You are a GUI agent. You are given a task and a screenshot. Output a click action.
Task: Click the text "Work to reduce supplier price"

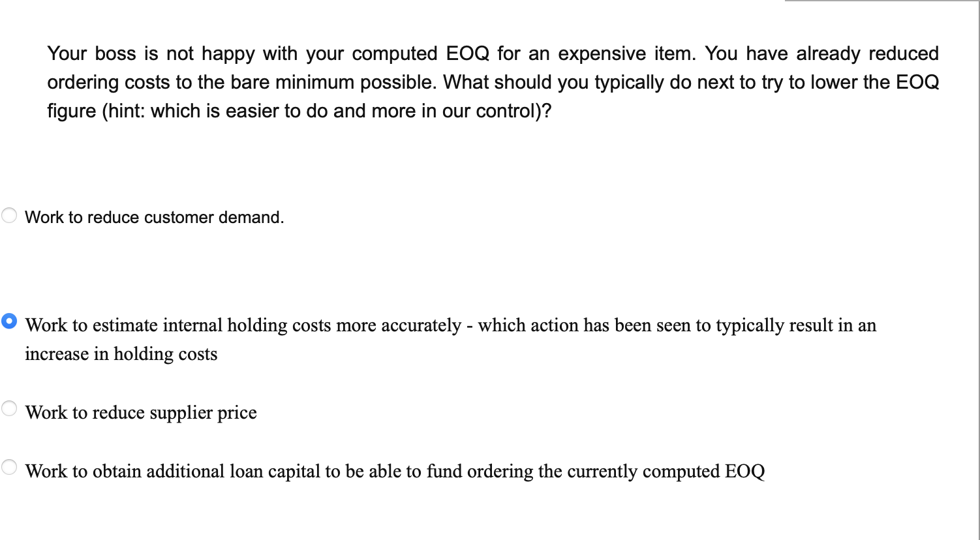click(x=140, y=412)
